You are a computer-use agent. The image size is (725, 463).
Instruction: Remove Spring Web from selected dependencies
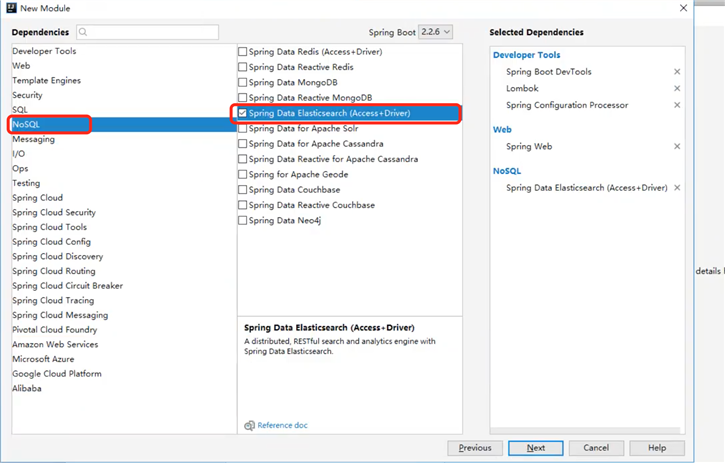coord(677,146)
